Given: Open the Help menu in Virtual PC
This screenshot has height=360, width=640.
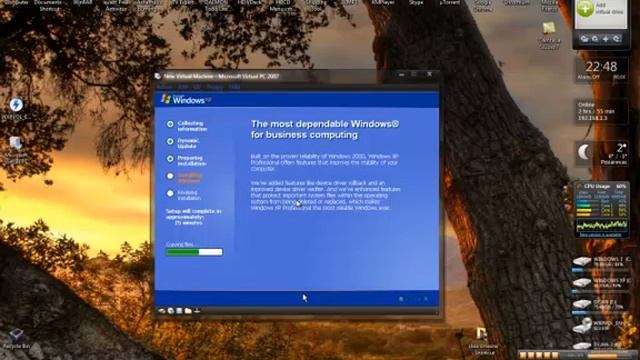Looking at the screenshot, I should coord(234,87).
